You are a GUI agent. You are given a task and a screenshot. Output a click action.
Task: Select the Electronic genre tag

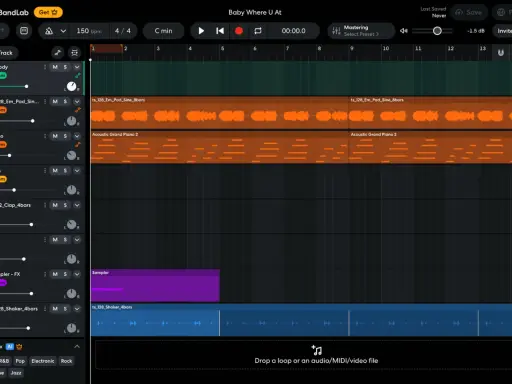click(x=43, y=361)
